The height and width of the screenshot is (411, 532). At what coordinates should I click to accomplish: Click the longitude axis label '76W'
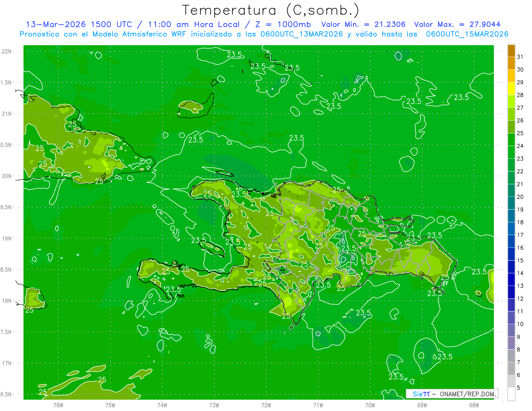click(x=58, y=405)
